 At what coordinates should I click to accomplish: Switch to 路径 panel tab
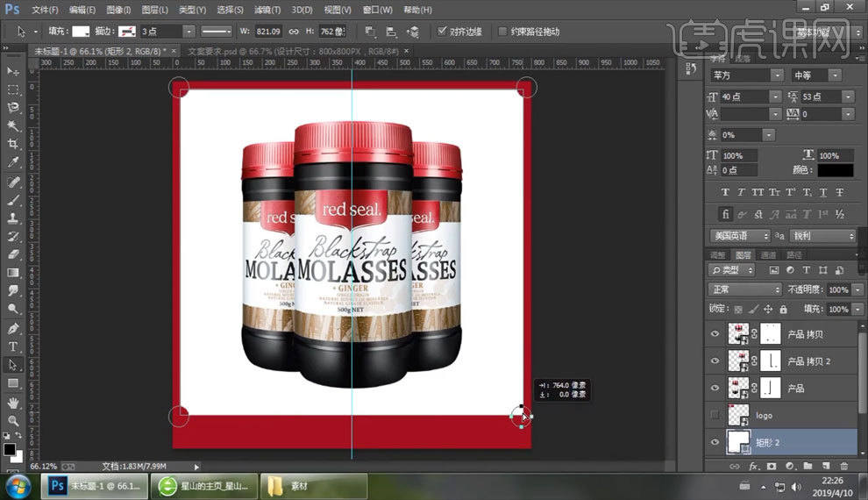793,254
